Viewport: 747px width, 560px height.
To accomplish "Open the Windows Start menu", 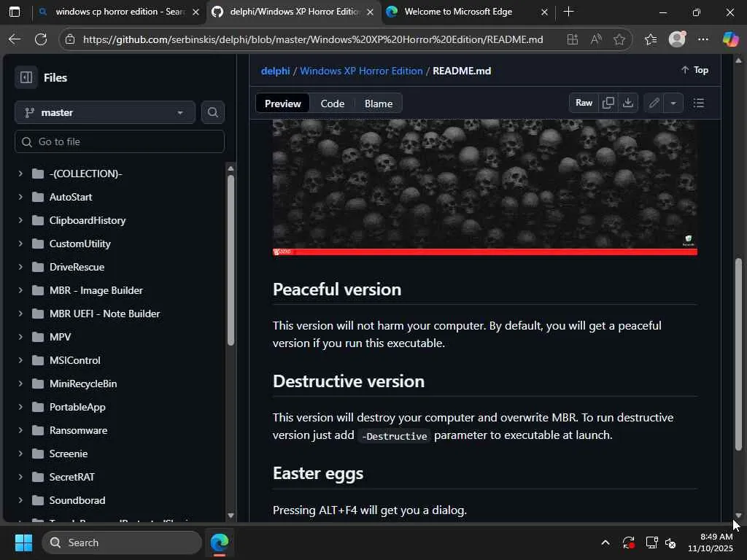I will click(x=23, y=542).
